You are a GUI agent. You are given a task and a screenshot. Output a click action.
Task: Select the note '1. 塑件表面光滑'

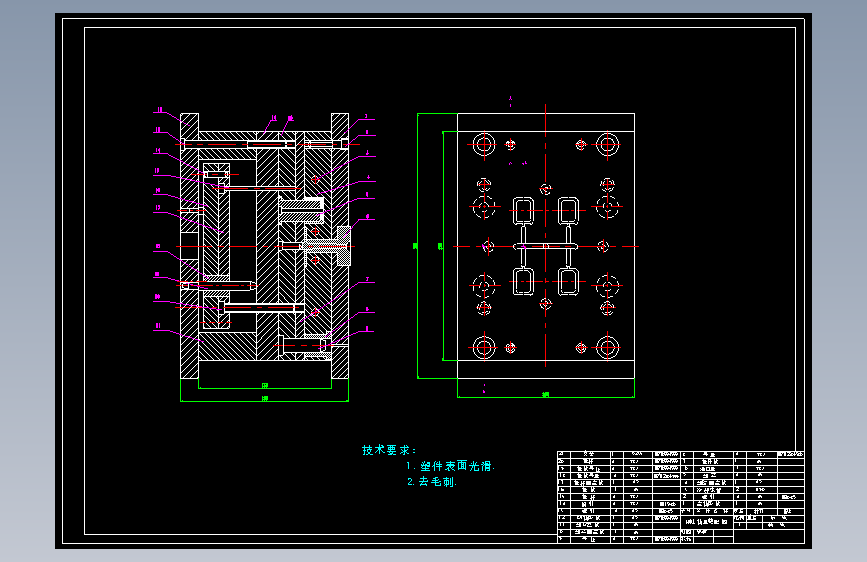[x=450, y=466]
